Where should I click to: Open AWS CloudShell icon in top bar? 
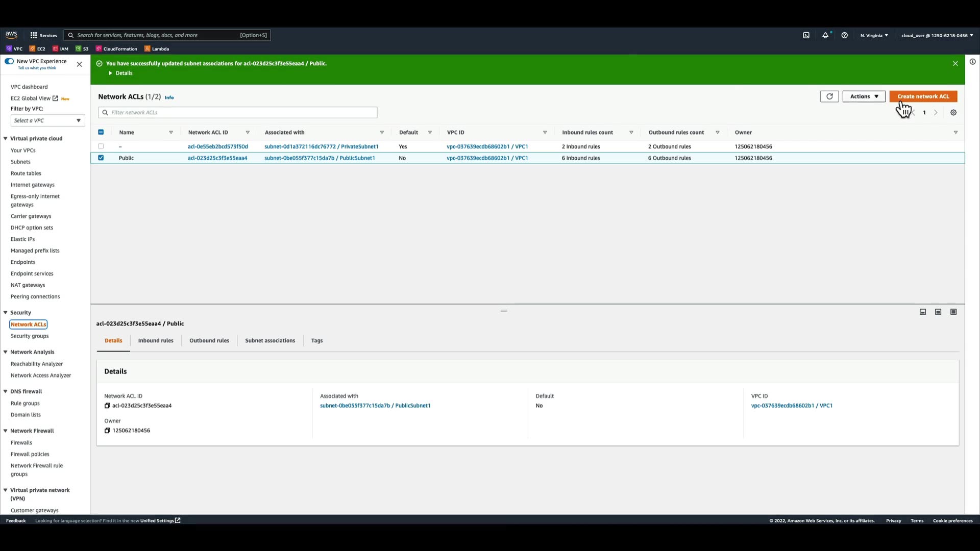point(806,35)
